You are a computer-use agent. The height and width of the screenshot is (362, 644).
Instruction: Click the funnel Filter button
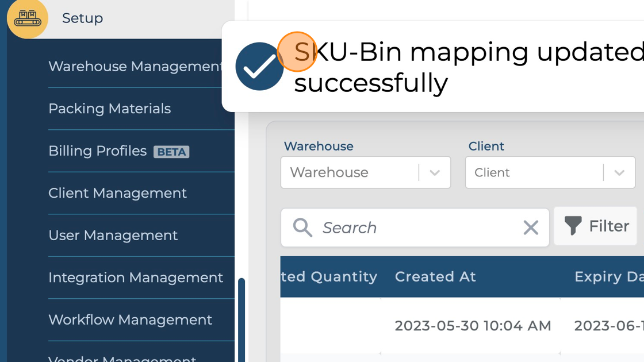(595, 226)
